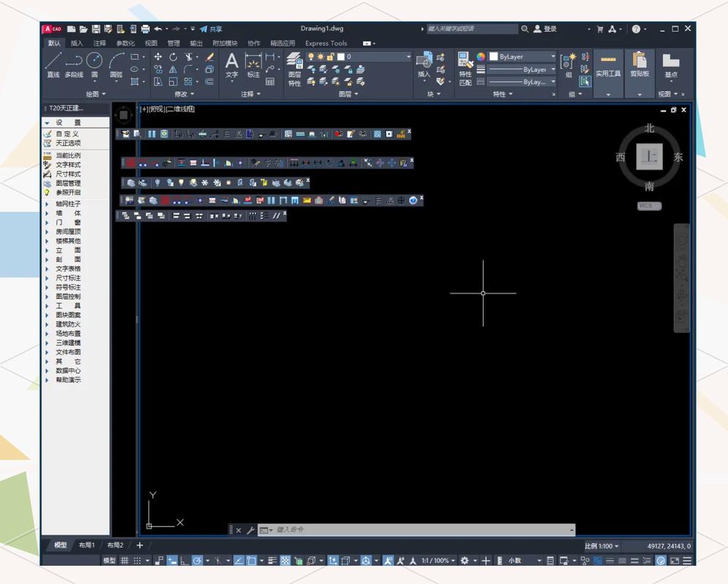Expand the 修改 panel dropdown
The width and height of the screenshot is (728, 584).
185,94
